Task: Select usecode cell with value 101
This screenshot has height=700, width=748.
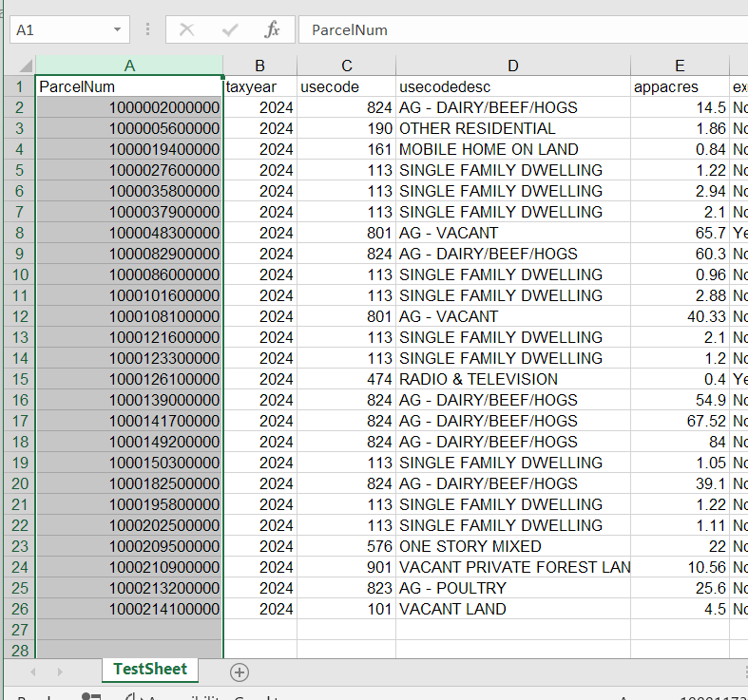Action: pyautogui.click(x=346, y=610)
